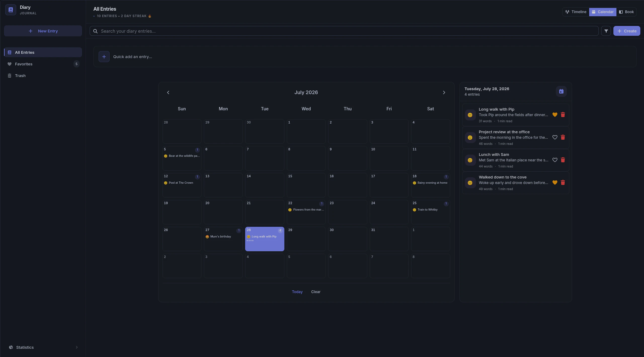Delete the Walked down to the cove entry
This screenshot has width=644, height=357.
[x=563, y=183]
